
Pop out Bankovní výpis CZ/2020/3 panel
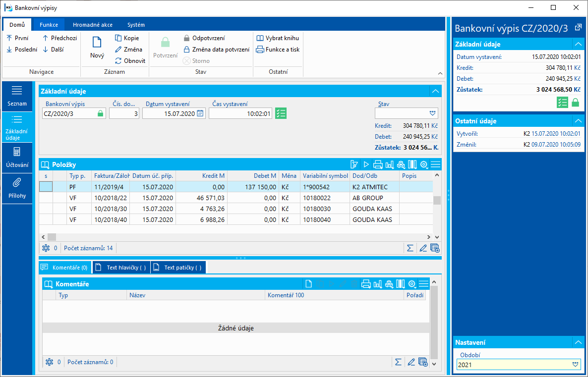[578, 27]
